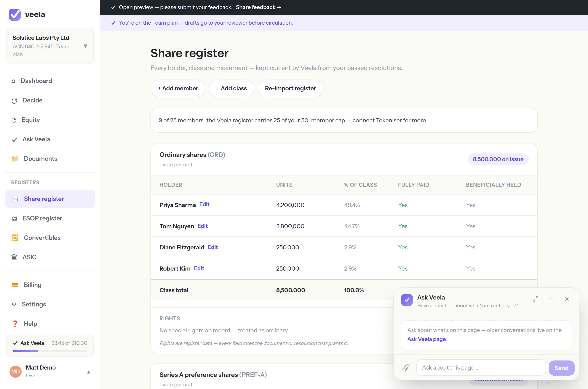The image size is (588, 389).
Task: Click the ASIC bank building icon
Action: [x=14, y=257]
